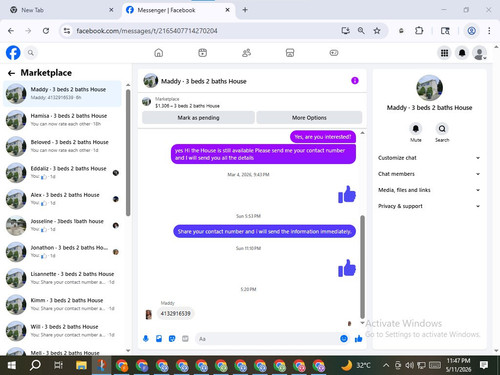The height and width of the screenshot is (375, 500).
Task: Bookmark this page with the star icon
Action: (x=377, y=31)
